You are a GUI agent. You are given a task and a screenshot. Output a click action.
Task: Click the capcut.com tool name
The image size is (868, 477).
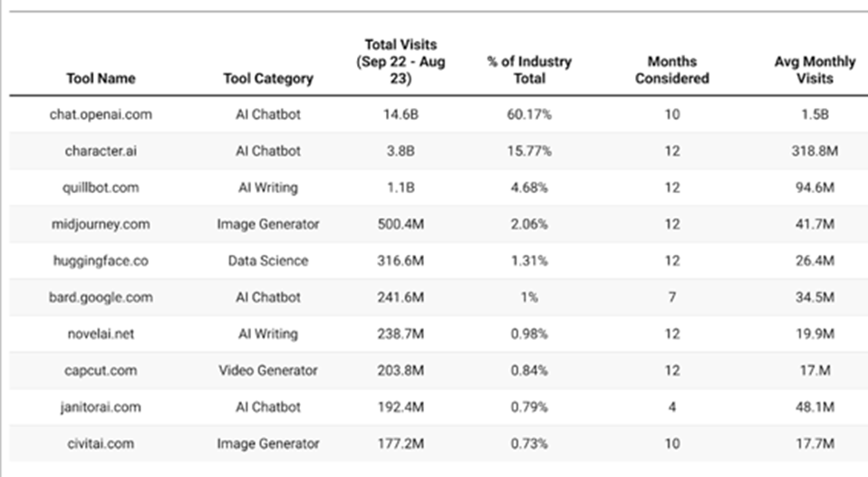tap(100, 370)
